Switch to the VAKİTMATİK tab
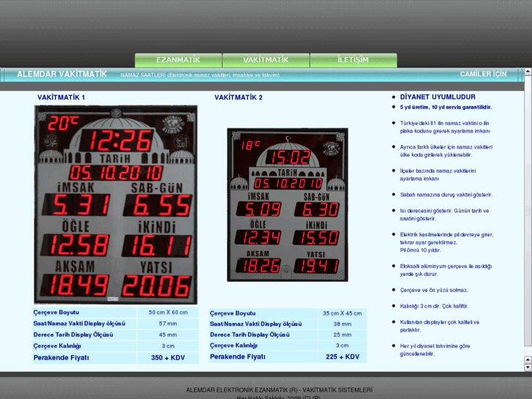This screenshot has height=399, width=532. click(266, 60)
